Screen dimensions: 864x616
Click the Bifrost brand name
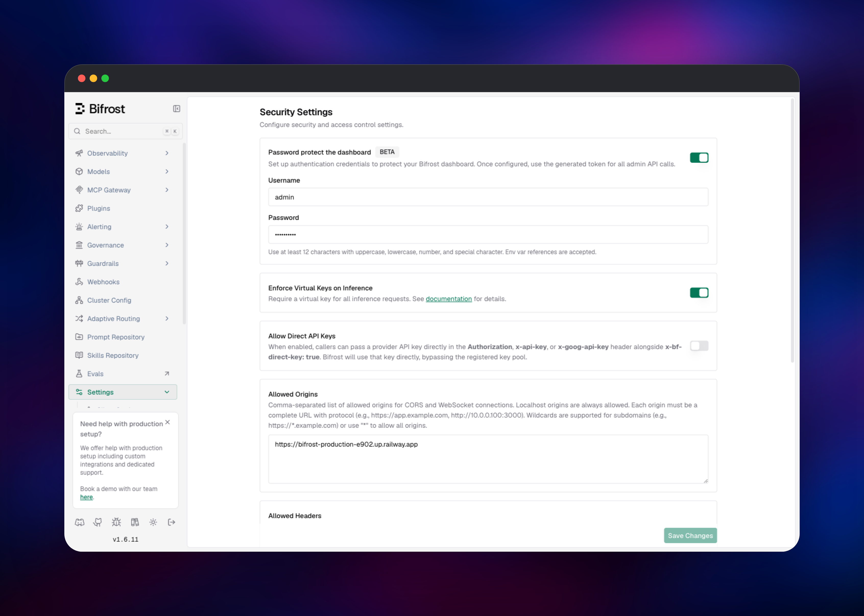107,109
